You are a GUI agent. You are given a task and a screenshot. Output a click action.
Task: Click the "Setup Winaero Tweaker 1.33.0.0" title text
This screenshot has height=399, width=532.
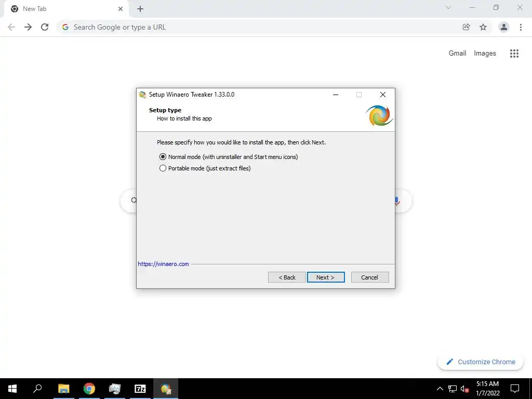click(192, 95)
